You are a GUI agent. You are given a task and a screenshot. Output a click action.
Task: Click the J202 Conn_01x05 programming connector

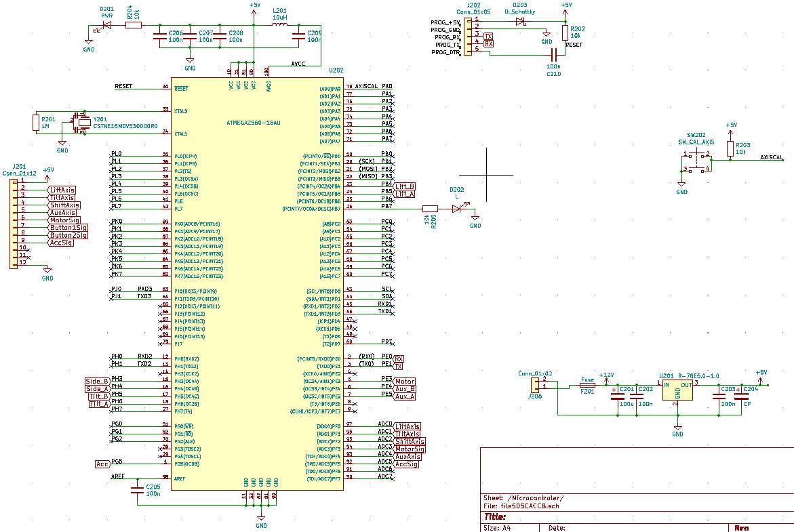(x=468, y=37)
